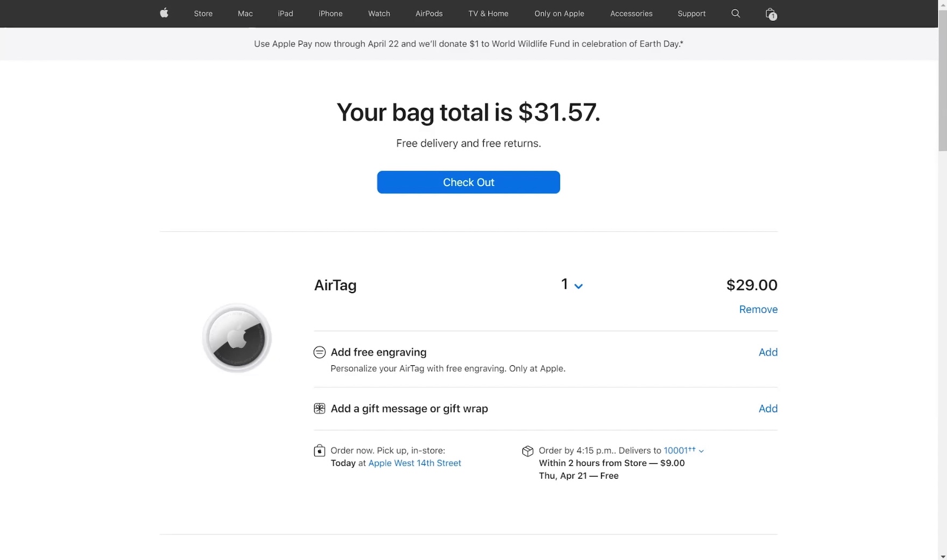Click the gift wrap icon
The height and width of the screenshot is (560, 947).
[320, 409]
